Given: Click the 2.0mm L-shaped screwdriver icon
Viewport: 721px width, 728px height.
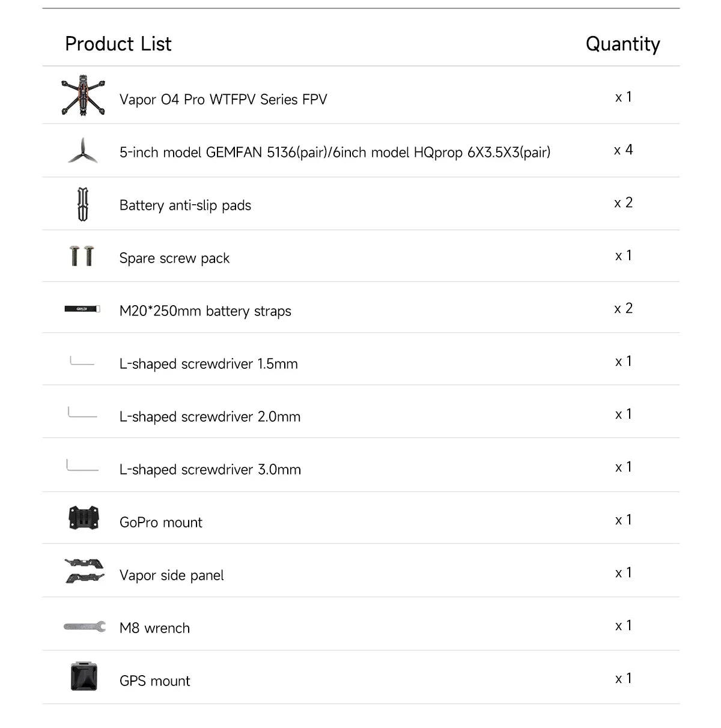Looking at the screenshot, I should [82, 413].
